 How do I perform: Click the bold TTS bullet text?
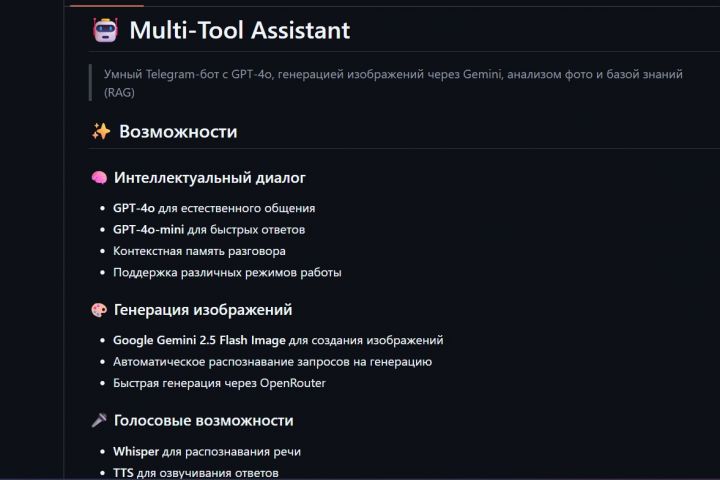pos(124,473)
